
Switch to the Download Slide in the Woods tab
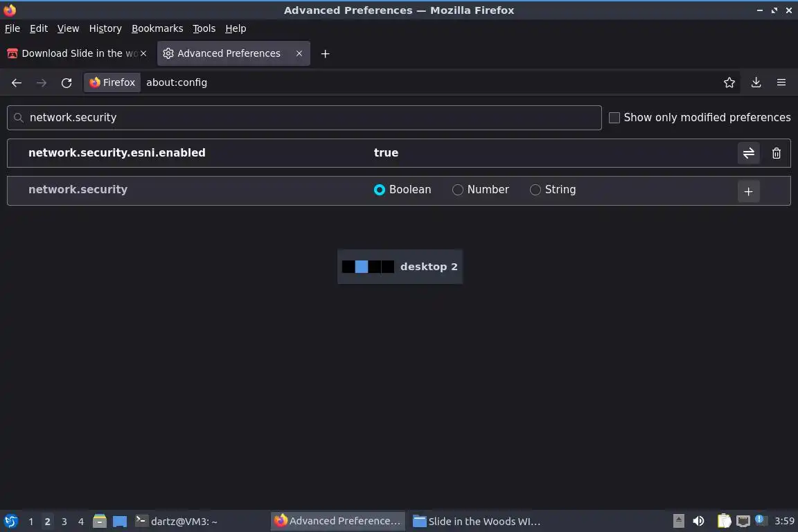tap(78, 53)
